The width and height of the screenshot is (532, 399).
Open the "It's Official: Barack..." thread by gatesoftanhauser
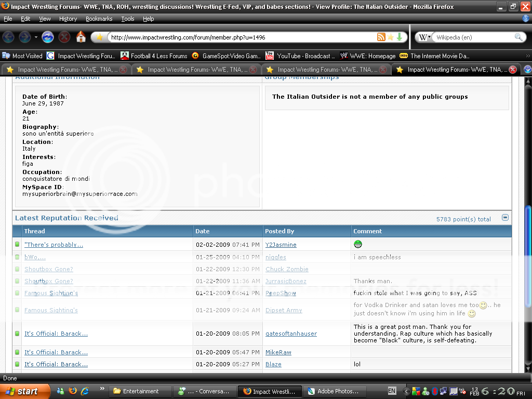[56, 334]
